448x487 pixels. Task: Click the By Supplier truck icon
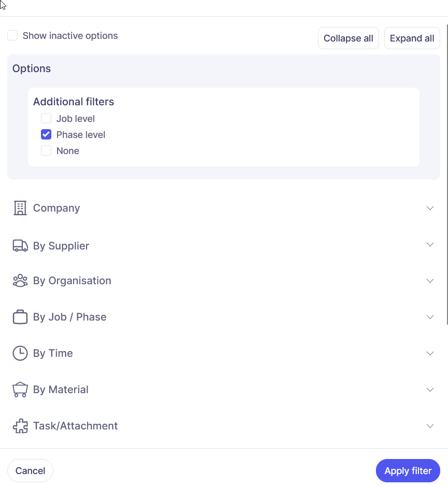(20, 246)
